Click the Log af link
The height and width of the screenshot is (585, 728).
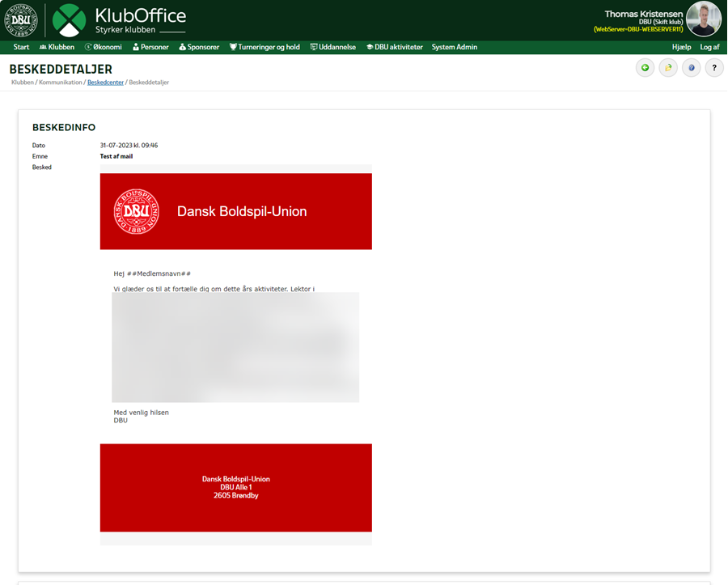pyautogui.click(x=709, y=47)
